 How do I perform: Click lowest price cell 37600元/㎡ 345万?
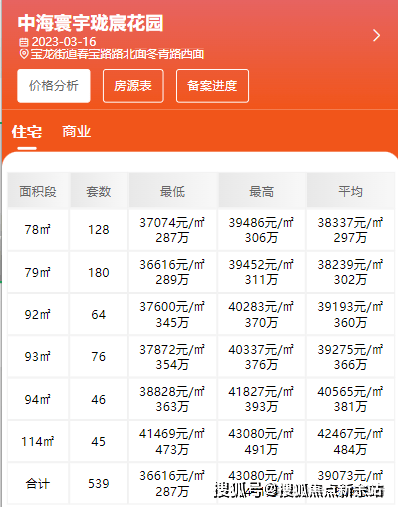coord(172,314)
